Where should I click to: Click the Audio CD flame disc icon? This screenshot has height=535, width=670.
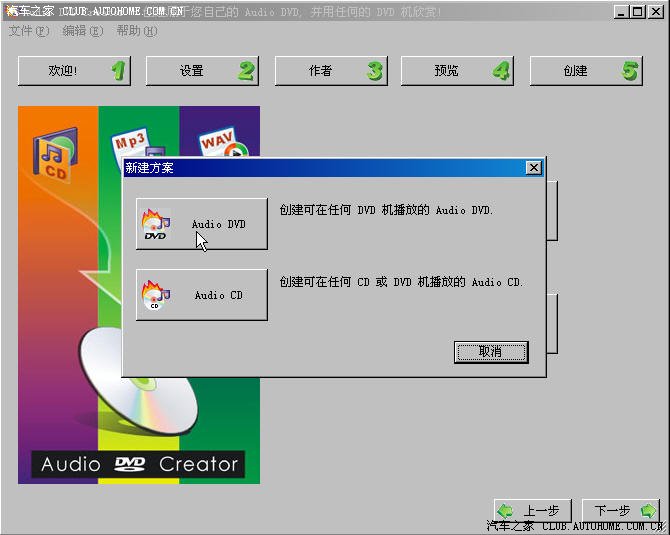155,295
